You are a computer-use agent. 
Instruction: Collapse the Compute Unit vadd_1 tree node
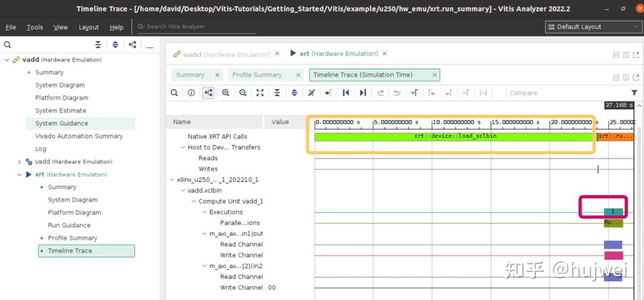tap(193, 201)
